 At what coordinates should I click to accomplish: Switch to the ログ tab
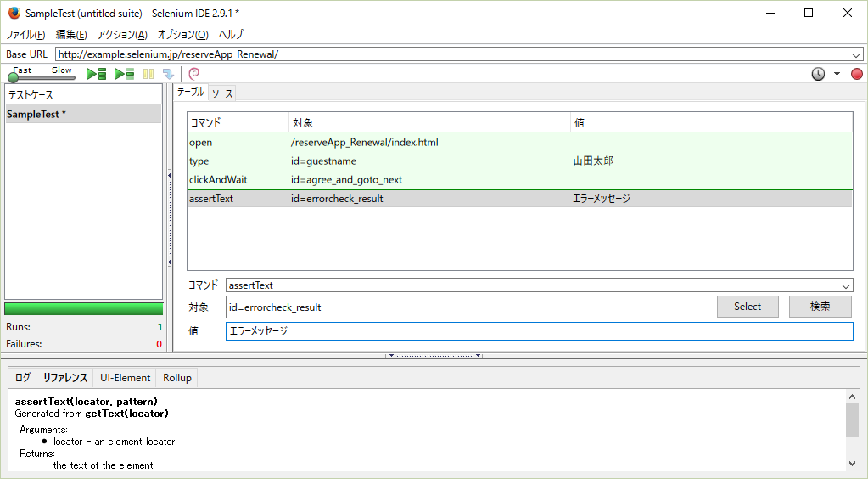pos(23,378)
